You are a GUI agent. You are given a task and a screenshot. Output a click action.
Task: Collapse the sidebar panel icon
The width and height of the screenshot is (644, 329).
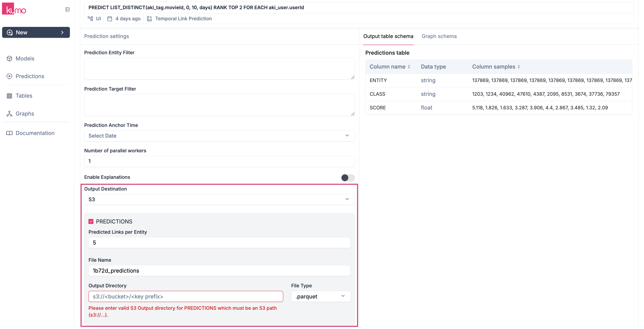[x=67, y=9]
